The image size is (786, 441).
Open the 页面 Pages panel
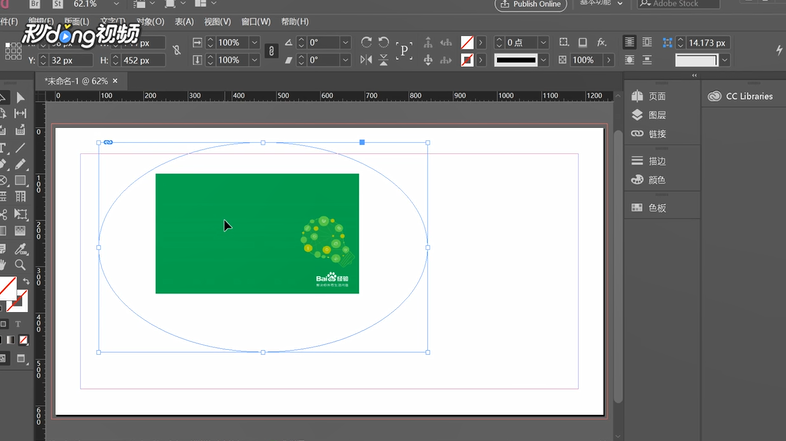(649, 96)
